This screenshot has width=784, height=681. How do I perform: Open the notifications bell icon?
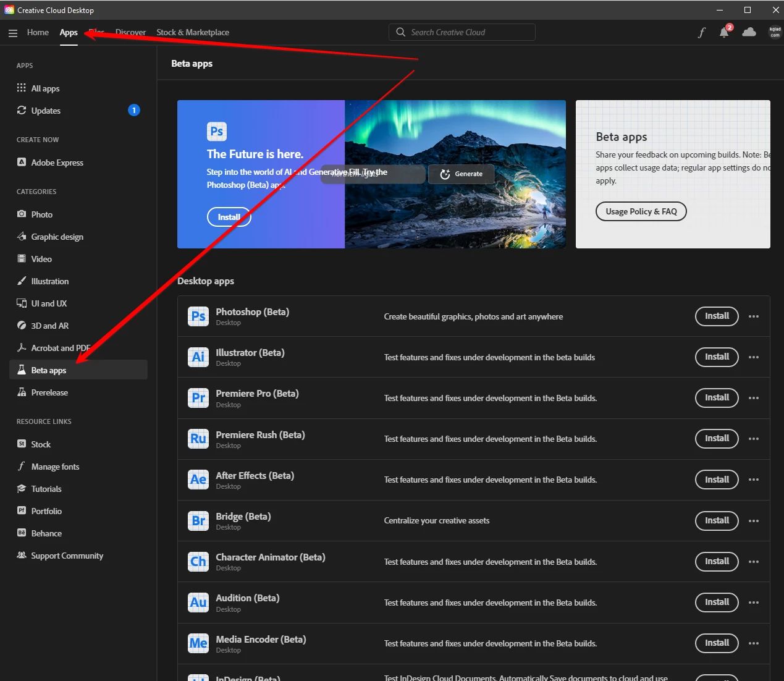724,32
